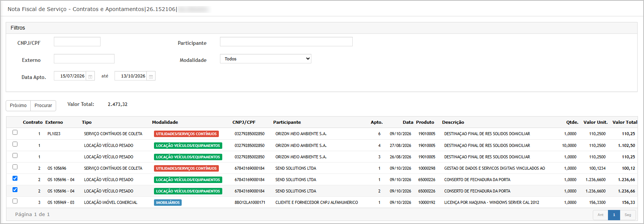Click the LICENÇA POR MAQUINA description cell
Viewport: 644px width, 224px height.
click(x=492, y=203)
